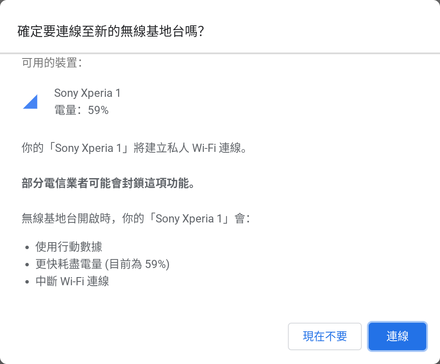Click the (目前為 59%) percentage in list
The width and height of the screenshot is (440, 364).
coord(137,264)
